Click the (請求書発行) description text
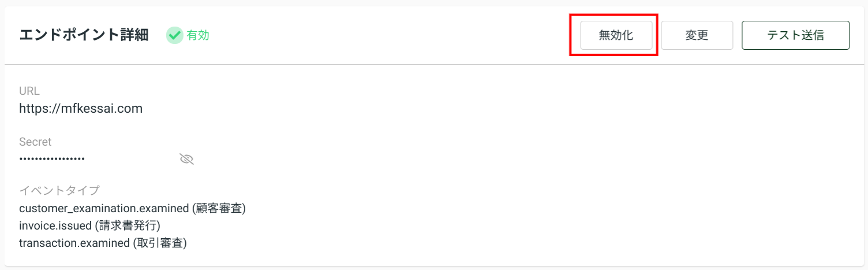 [x=128, y=225]
